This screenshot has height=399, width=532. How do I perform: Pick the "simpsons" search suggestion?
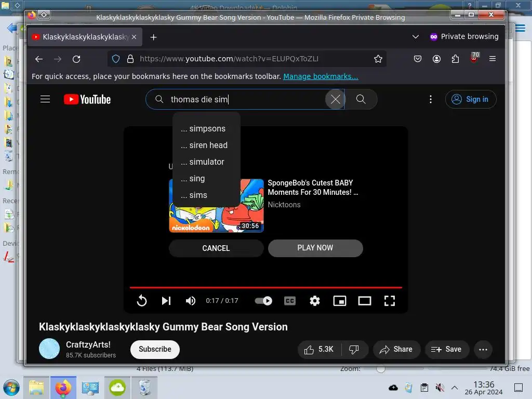pos(206,129)
